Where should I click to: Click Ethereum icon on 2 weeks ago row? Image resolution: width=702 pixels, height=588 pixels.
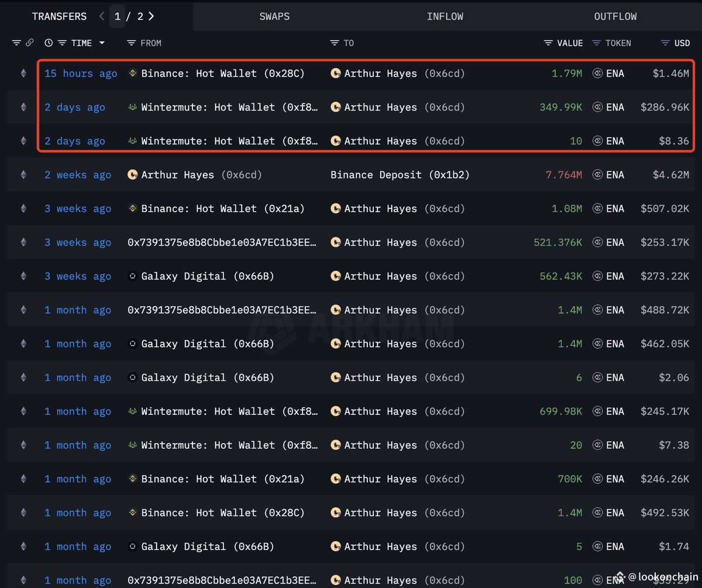point(24,174)
